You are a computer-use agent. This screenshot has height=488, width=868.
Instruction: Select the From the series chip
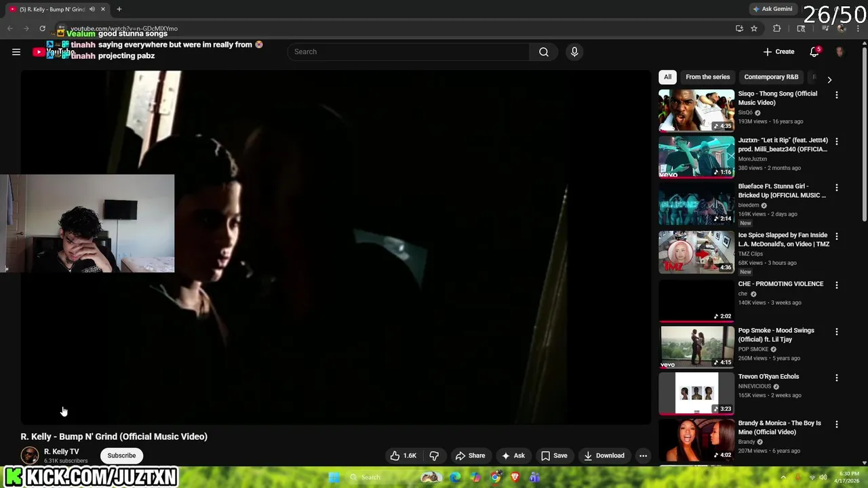coord(707,77)
